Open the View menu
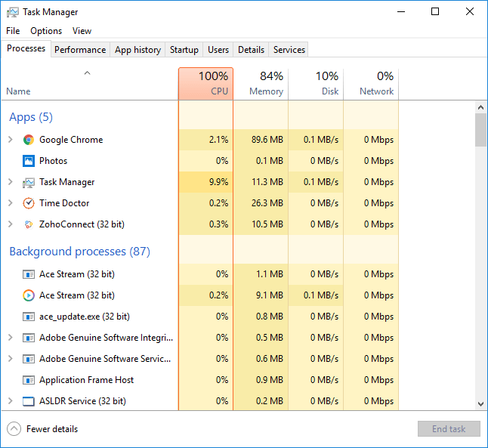488x448 pixels. click(x=82, y=31)
